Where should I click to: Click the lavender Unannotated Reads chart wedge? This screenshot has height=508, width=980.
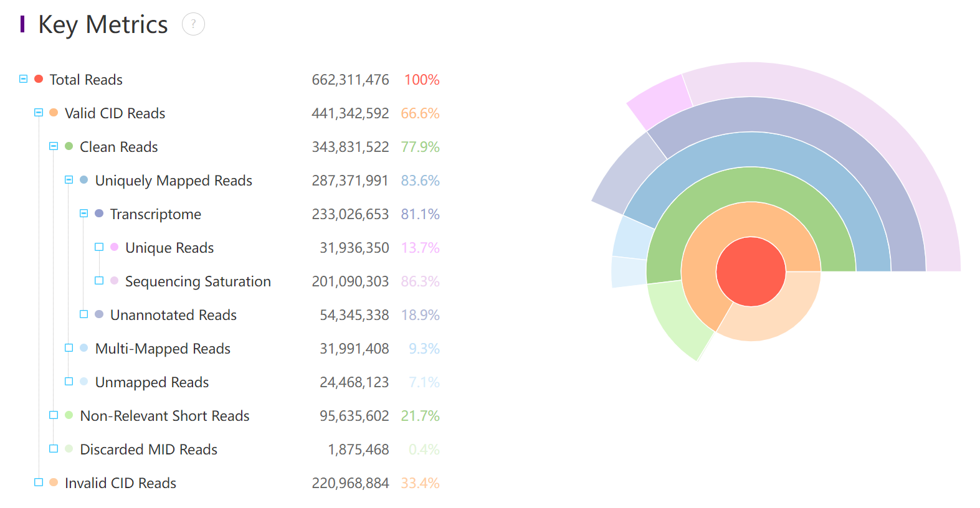pyautogui.click(x=626, y=176)
